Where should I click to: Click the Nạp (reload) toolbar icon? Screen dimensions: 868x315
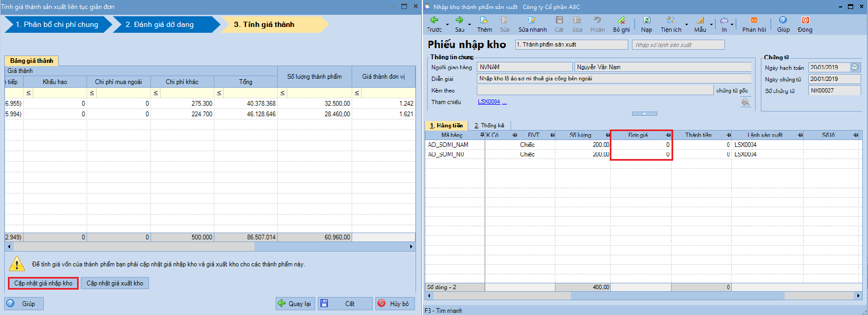(x=646, y=21)
